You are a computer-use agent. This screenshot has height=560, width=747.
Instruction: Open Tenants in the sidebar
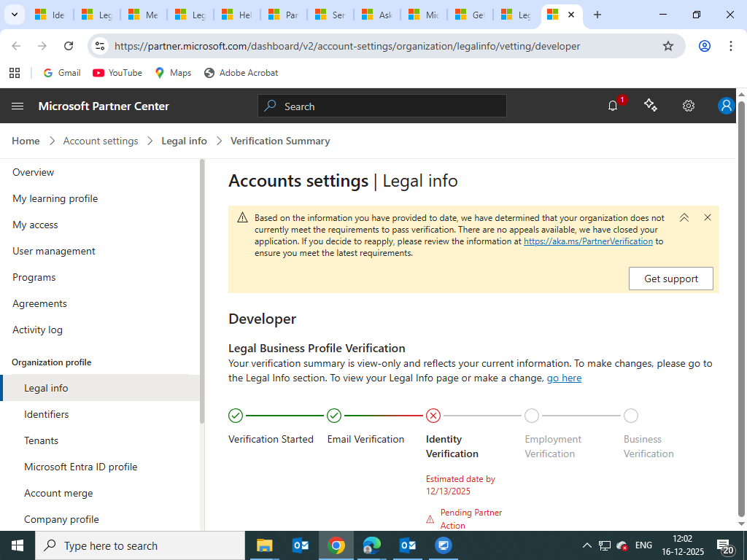click(41, 440)
